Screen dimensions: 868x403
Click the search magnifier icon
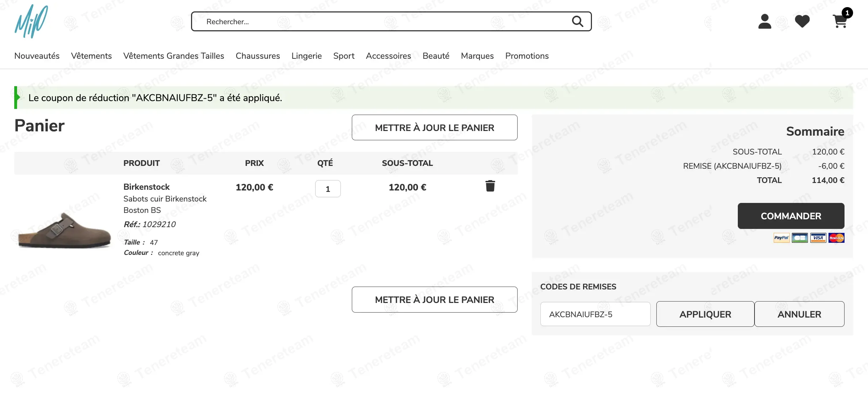coord(577,21)
